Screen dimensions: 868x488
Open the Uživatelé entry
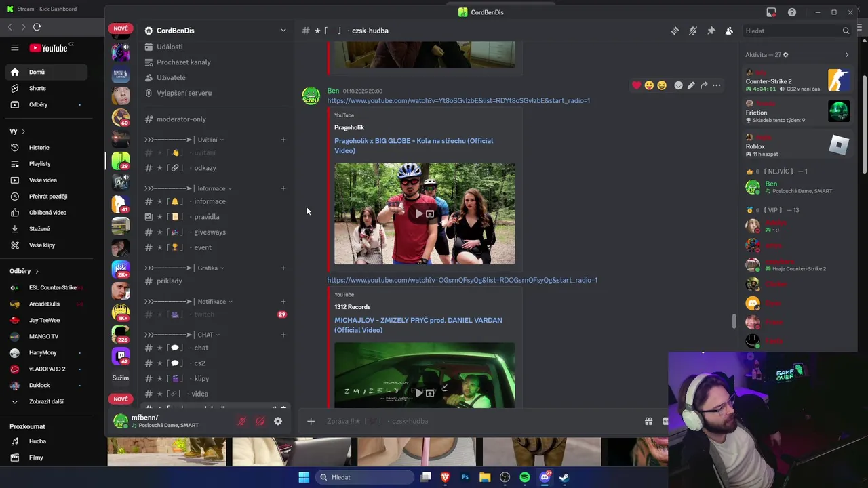click(x=216, y=77)
